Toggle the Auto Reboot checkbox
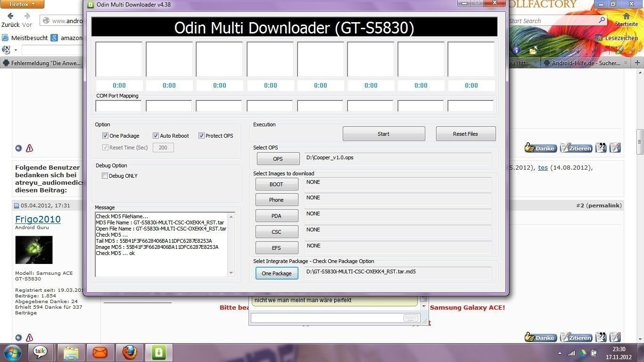Screen dimensions: 644x362 pos(156,136)
